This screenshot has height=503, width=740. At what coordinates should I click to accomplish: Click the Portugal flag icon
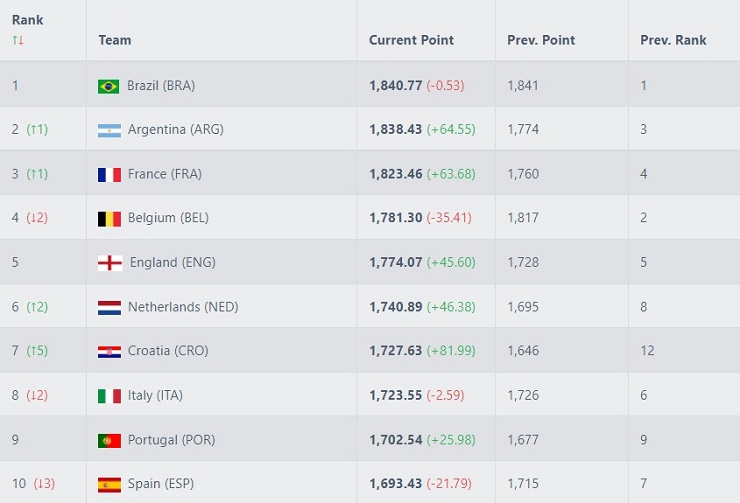(109, 441)
